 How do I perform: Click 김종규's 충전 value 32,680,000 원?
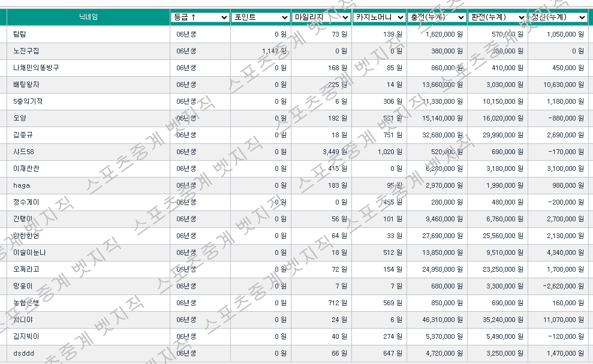443,135
